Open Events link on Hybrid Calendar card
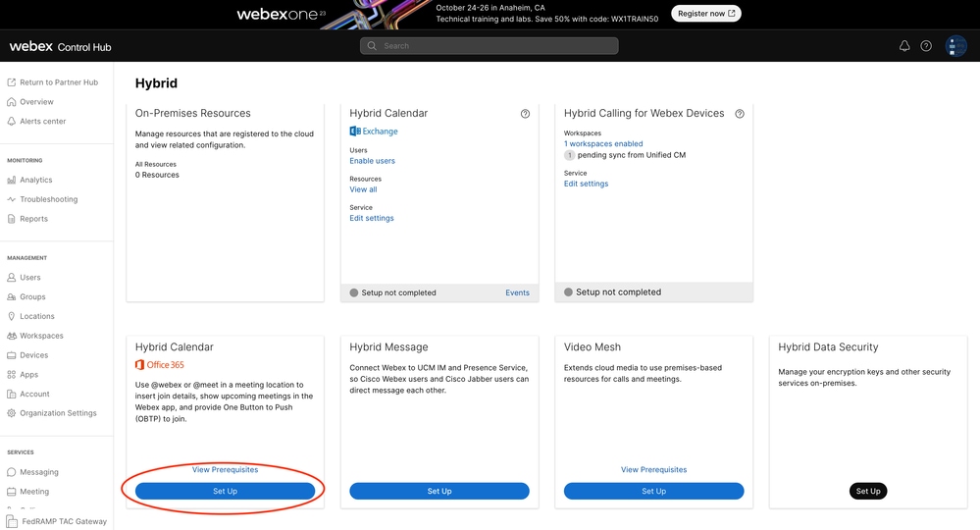 pos(517,292)
